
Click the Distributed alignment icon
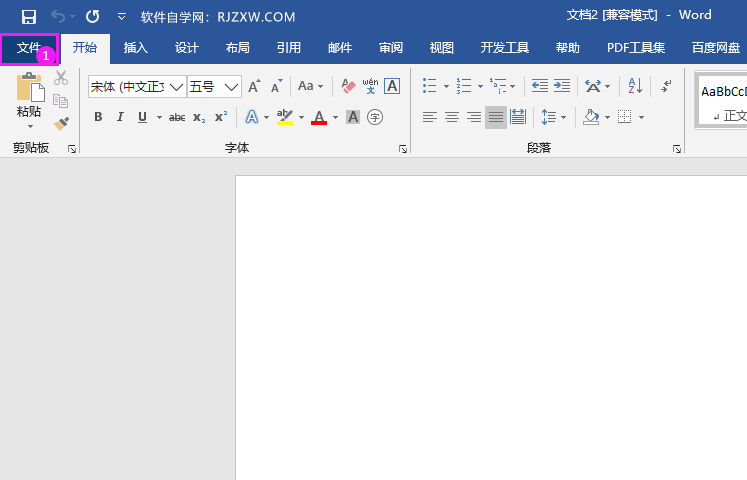[518, 117]
